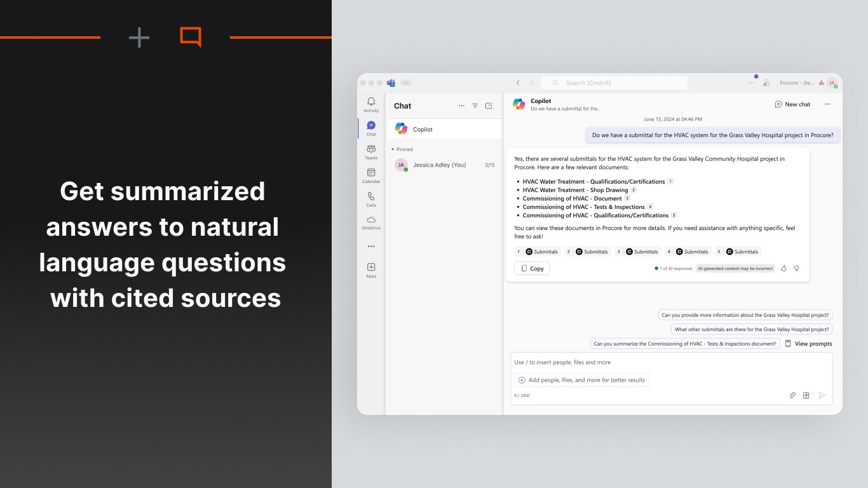868x488 pixels.
Task: Compose a new chat using pencil icon
Action: (489, 106)
